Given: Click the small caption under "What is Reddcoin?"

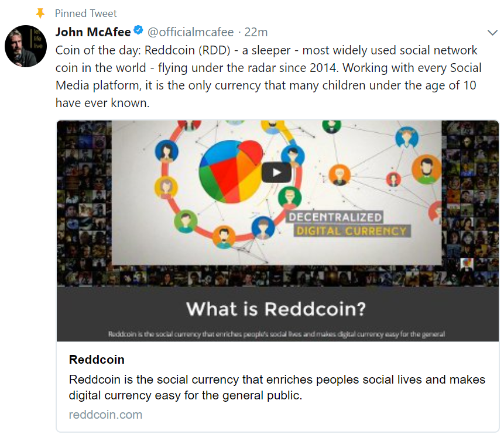Looking at the screenshot, I should [277, 334].
